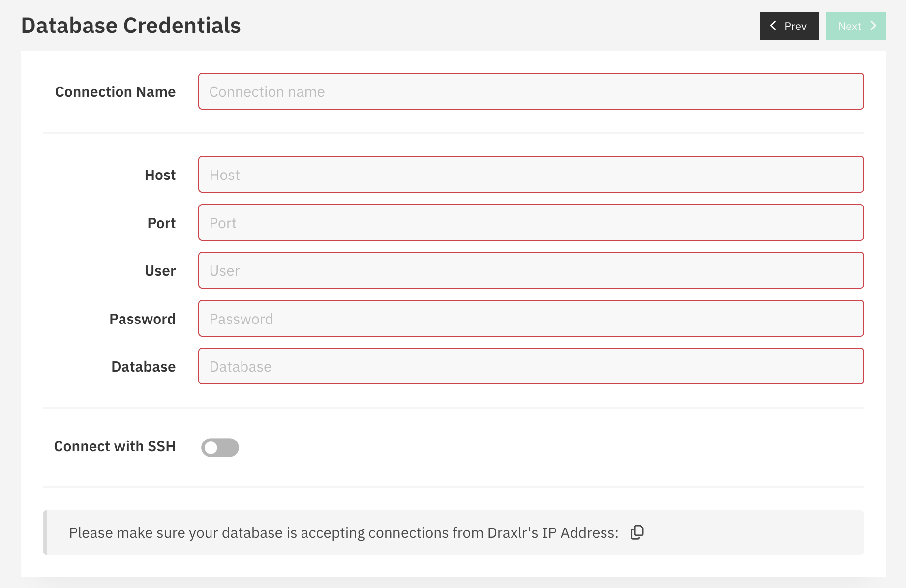Viewport: 906px width, 588px height.
Task: Click the Port field label
Action: (x=161, y=223)
